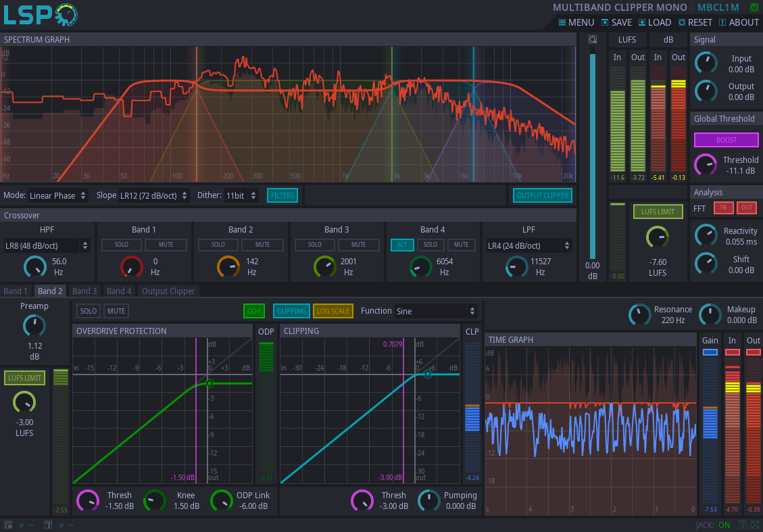Click the fullscreen expand arrows icon
The width and height of the screenshot is (763, 532).
click(x=755, y=525)
